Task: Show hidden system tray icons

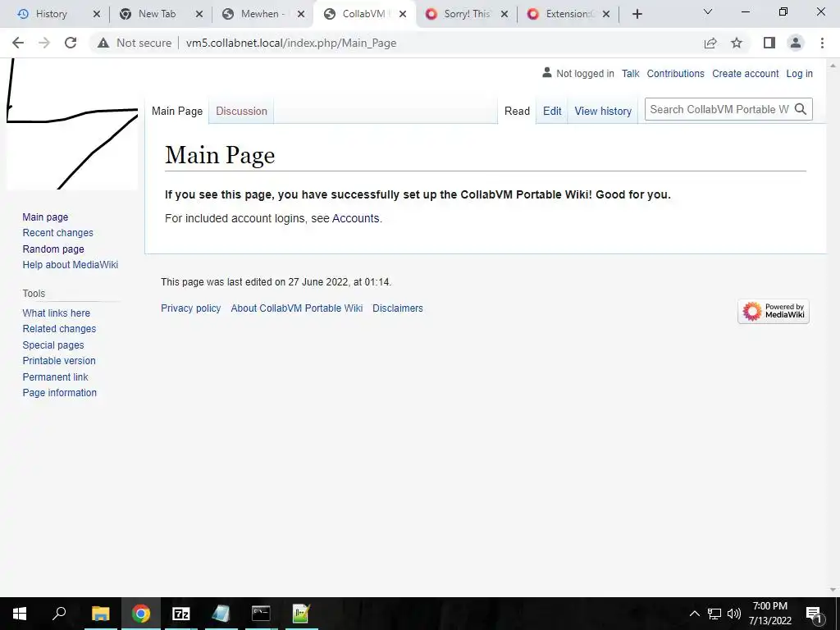Action: pos(694,614)
